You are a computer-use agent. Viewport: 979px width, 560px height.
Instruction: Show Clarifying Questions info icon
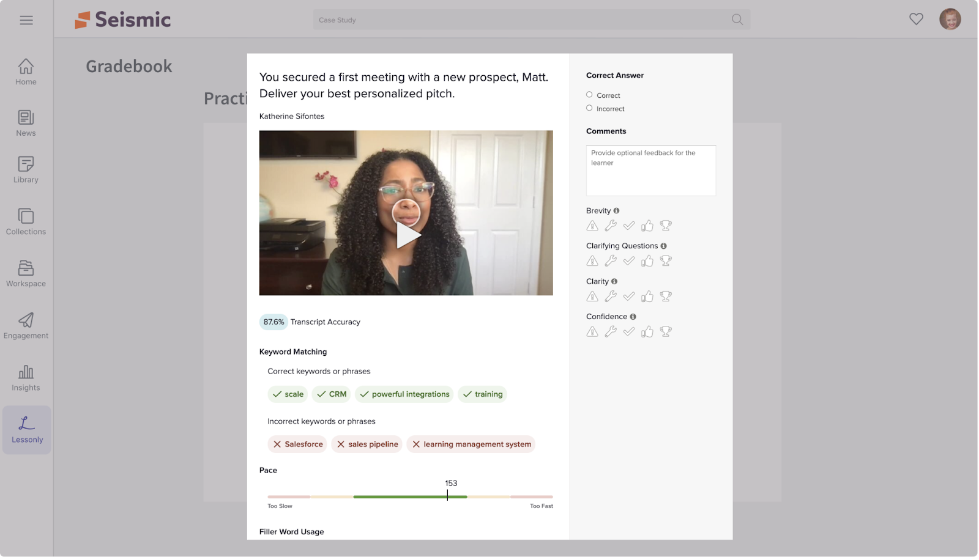point(664,246)
